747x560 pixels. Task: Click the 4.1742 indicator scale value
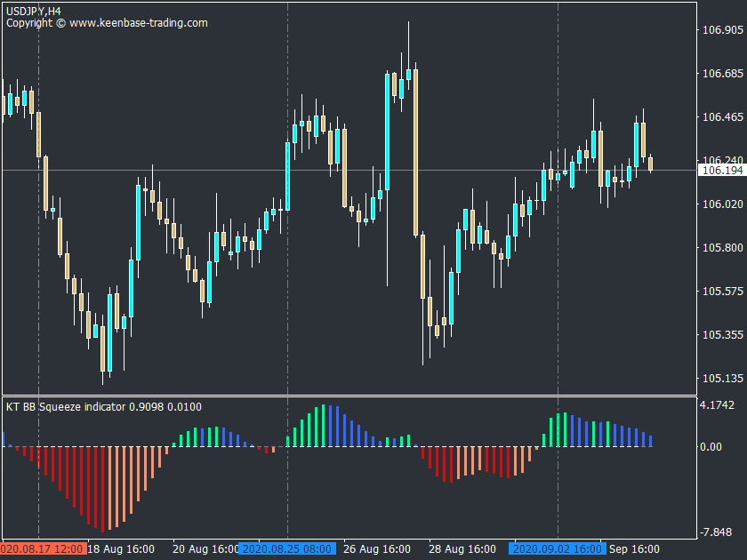[x=717, y=405]
